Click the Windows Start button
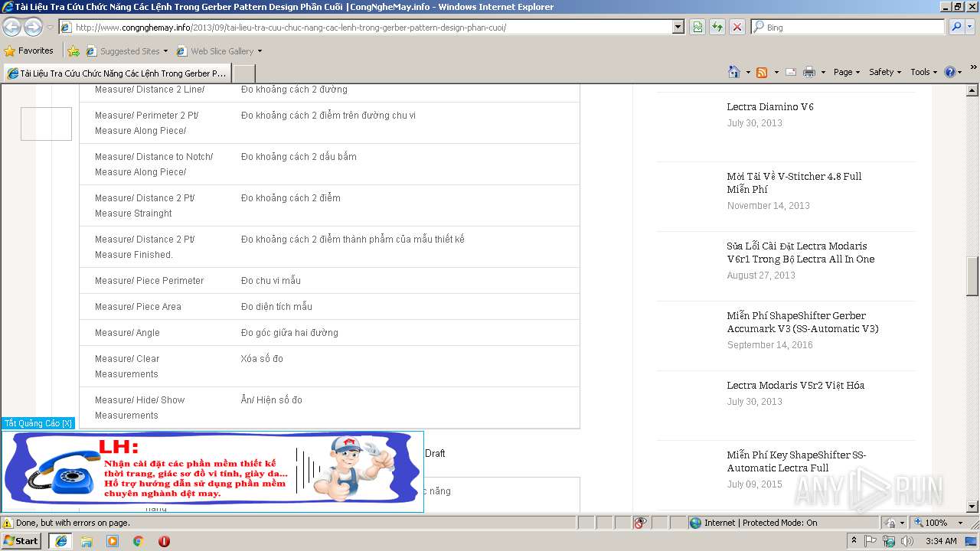 [21, 541]
